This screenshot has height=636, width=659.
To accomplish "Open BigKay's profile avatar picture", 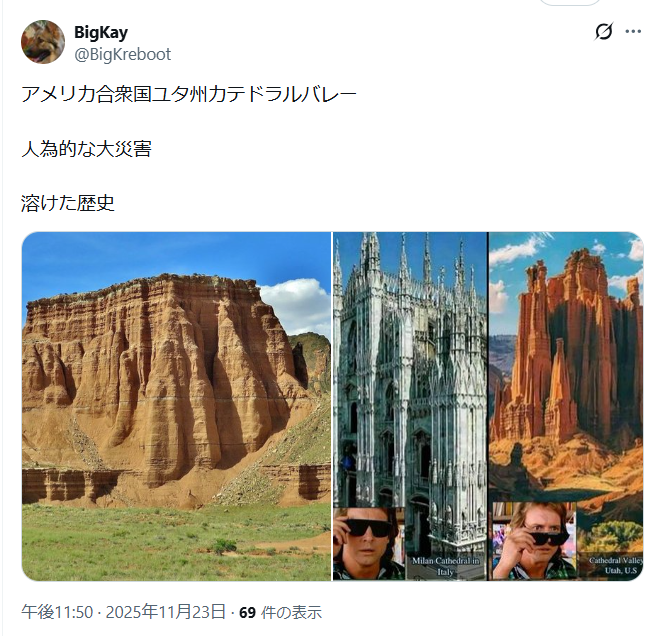I will (x=43, y=42).
